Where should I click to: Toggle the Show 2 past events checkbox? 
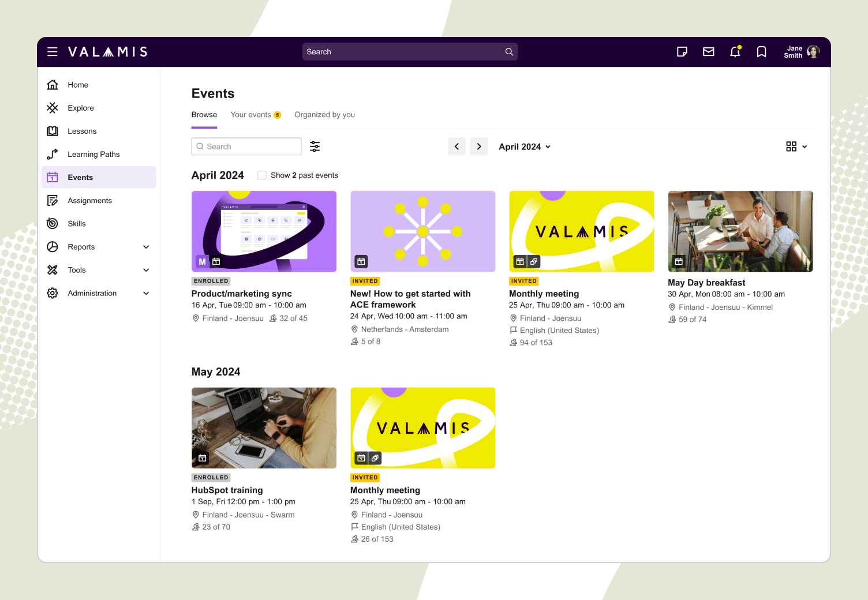point(262,175)
